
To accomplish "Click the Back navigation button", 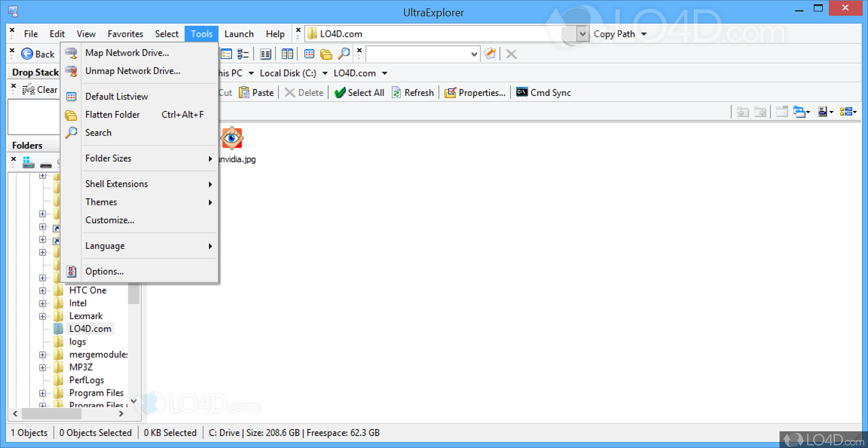I will point(38,54).
